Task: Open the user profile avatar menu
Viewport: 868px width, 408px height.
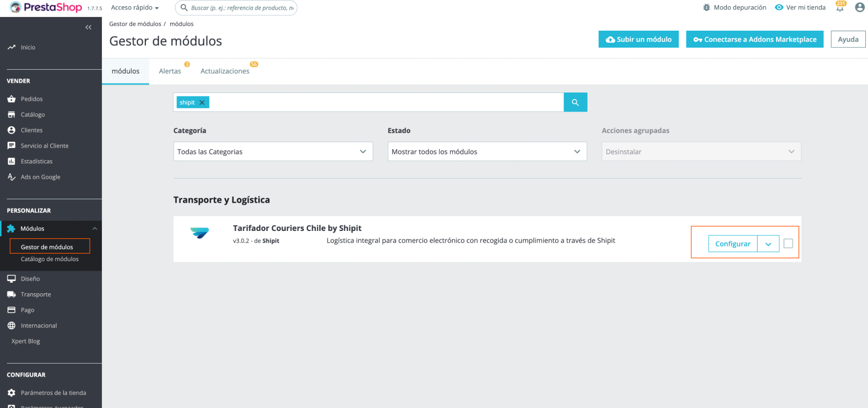Action: pyautogui.click(x=860, y=7)
